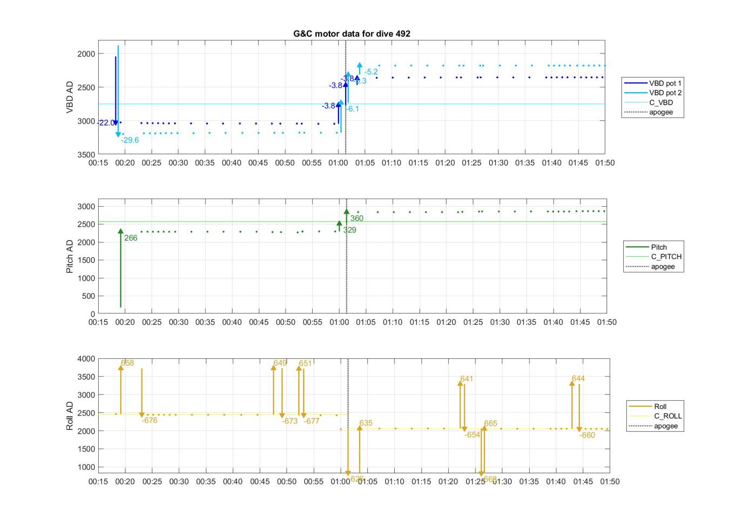
Task: Click the '-673' roll move label
Action: point(289,421)
